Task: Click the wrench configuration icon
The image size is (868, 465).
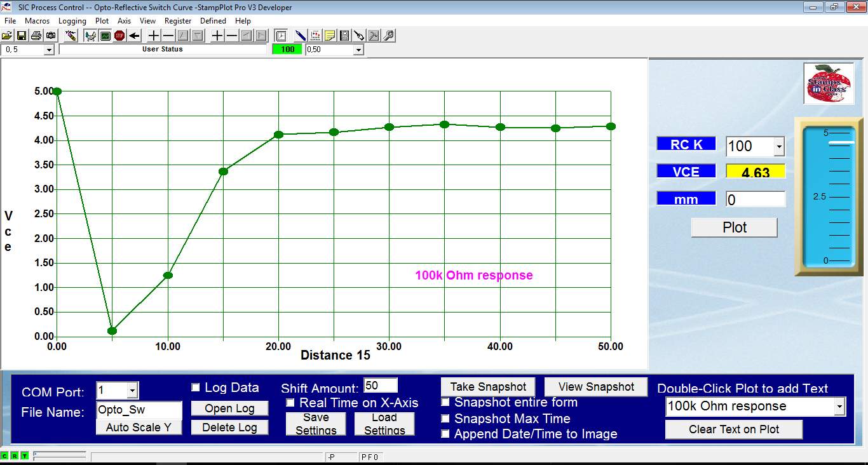Action: 388,36
